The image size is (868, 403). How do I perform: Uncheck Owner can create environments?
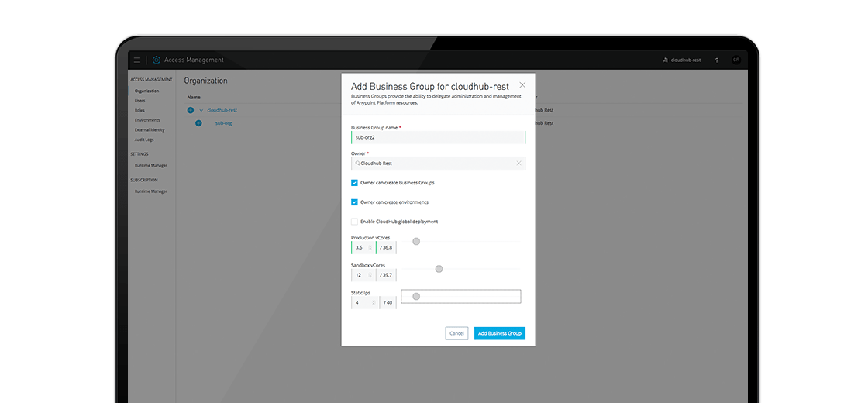coord(354,202)
